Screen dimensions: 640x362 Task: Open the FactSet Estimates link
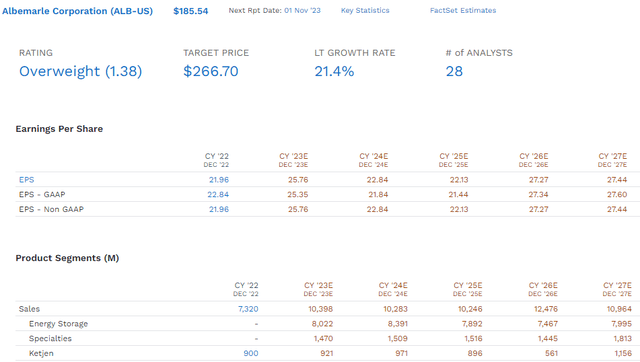click(x=463, y=11)
